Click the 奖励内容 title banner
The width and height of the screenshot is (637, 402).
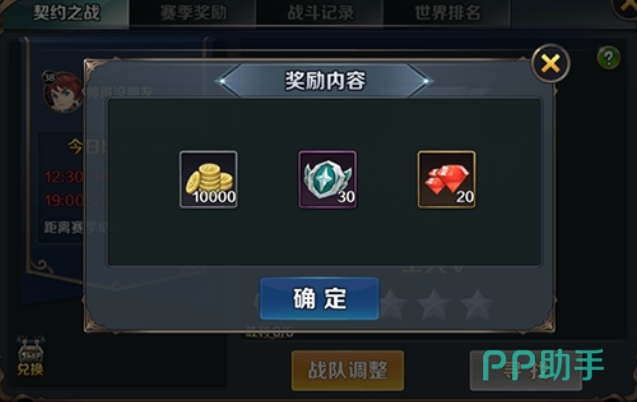coord(325,81)
